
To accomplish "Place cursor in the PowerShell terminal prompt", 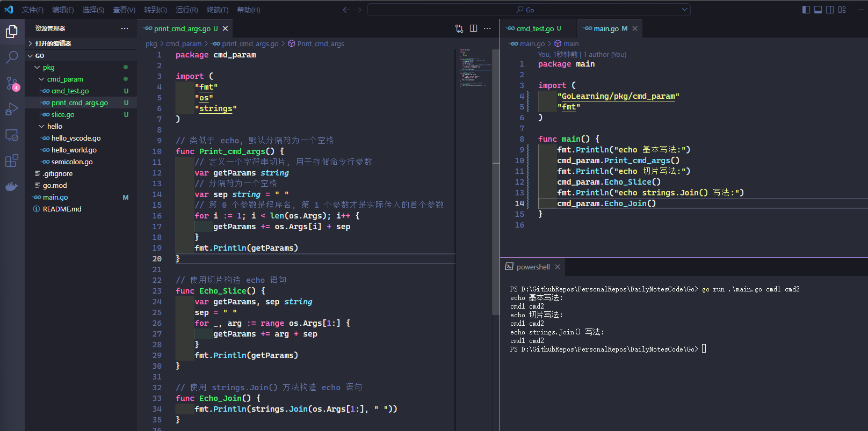I will tap(704, 349).
